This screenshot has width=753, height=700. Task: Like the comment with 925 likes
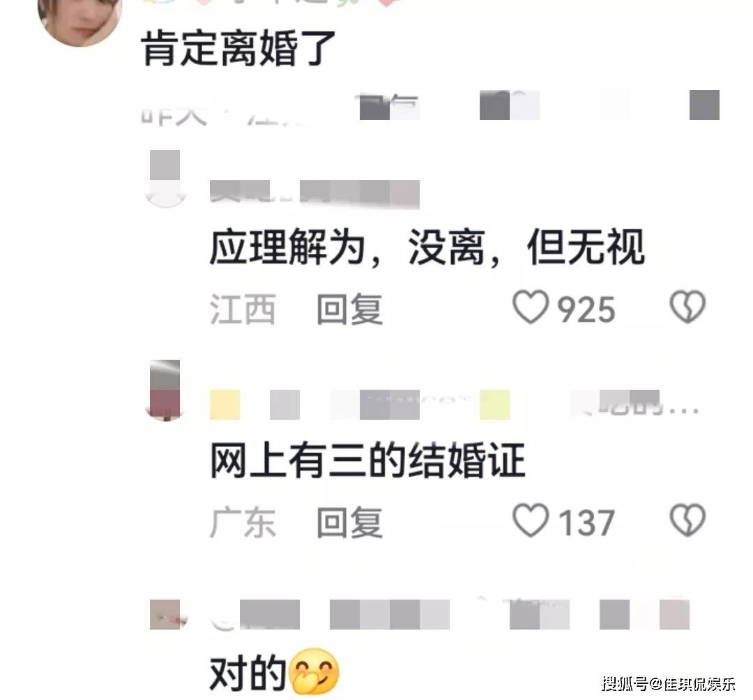531,307
